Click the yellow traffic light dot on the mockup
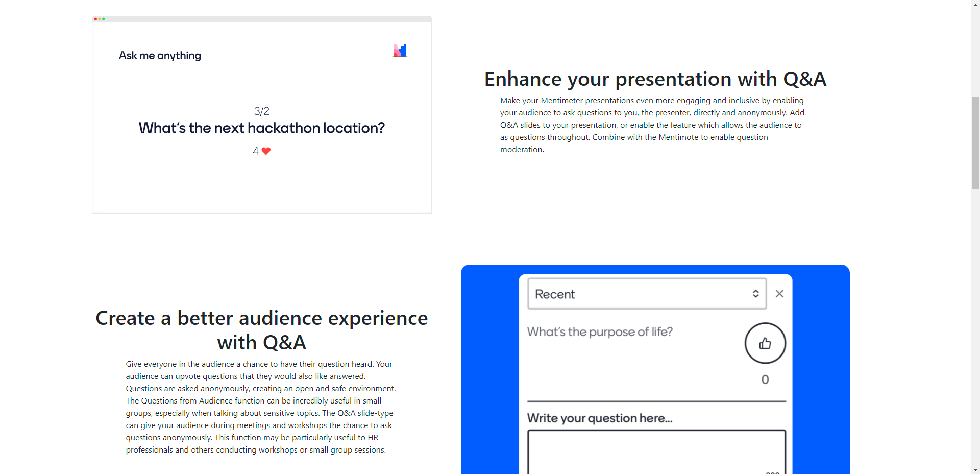 pos(100,19)
